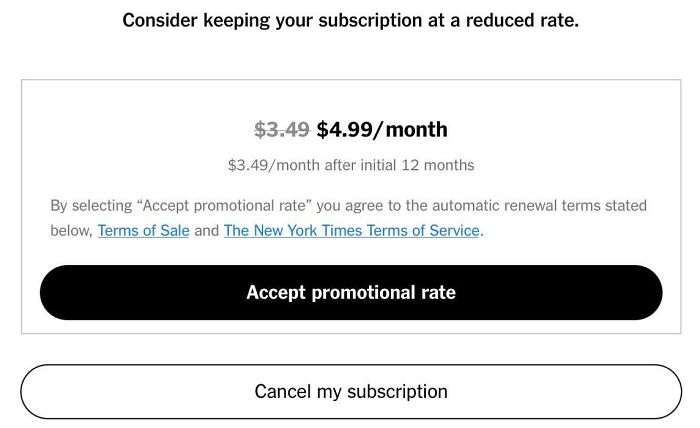Viewport: 700px width, 428px height.
Task: Click "By selecting" at the disclaimer's start
Action: point(91,206)
